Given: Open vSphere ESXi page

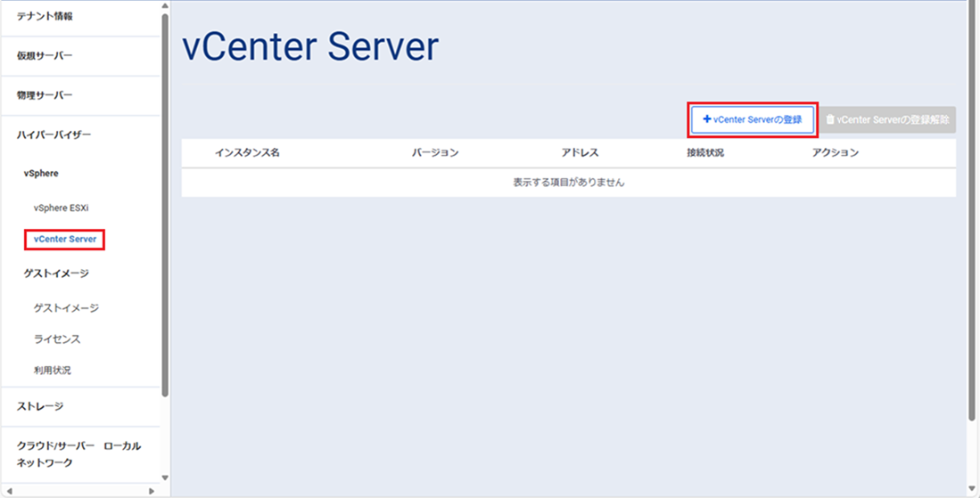Looking at the screenshot, I should pos(62,208).
